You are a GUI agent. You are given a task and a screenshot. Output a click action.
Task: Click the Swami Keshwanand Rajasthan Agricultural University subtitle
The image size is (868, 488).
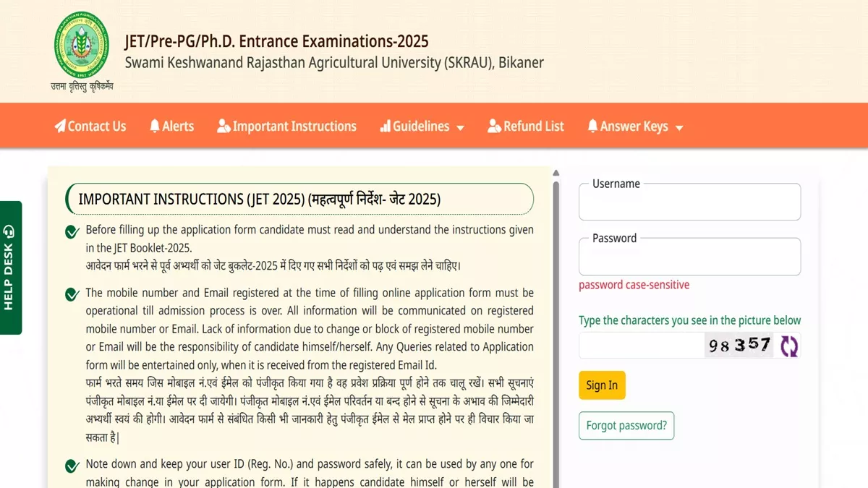tap(334, 63)
